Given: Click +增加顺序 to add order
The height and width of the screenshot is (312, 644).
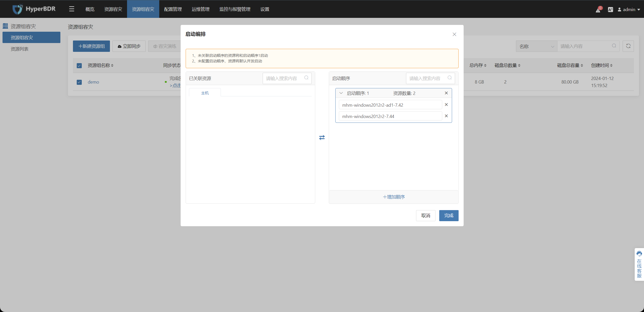Looking at the screenshot, I should point(394,197).
